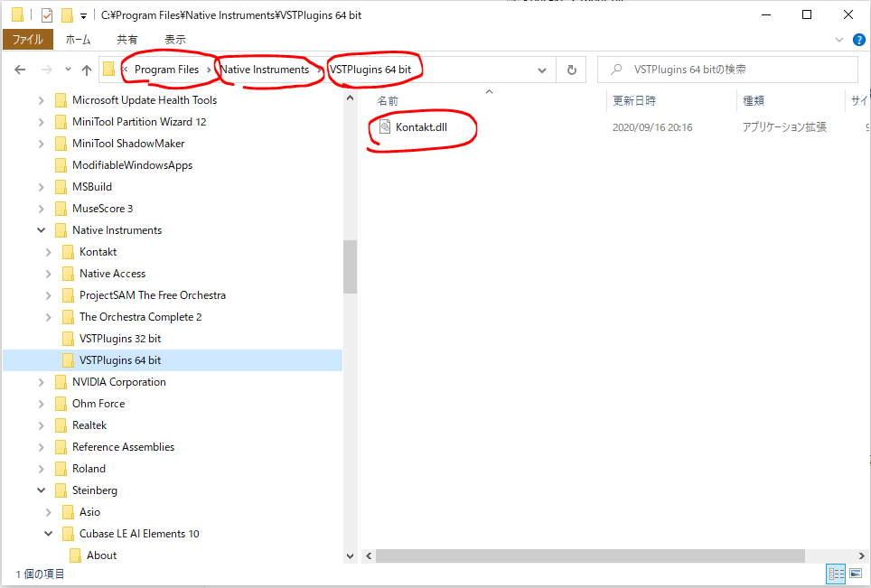
Task: Click the search box for VSTPlugins 64 bit
Action: click(727, 70)
